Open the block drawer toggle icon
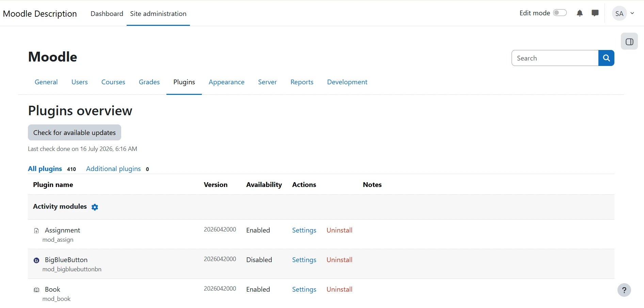 pos(629,41)
